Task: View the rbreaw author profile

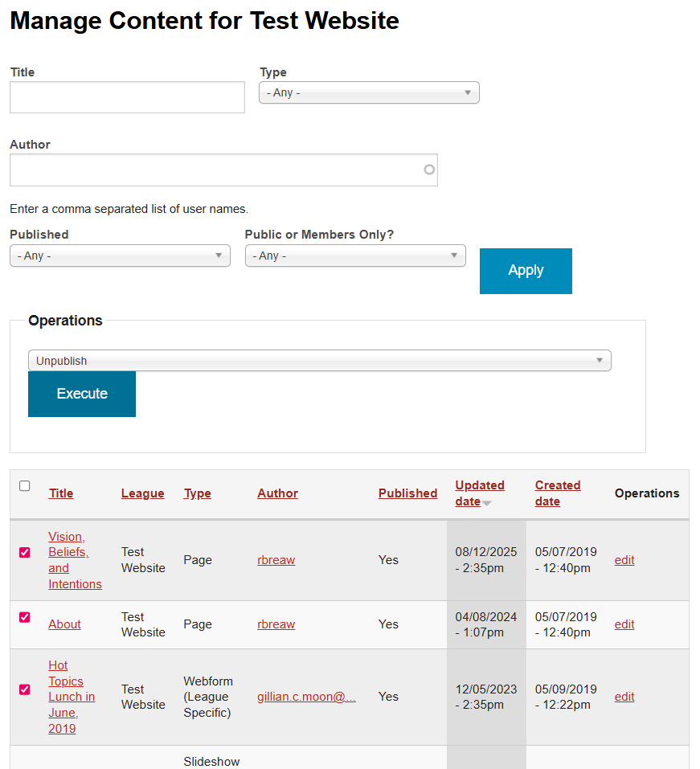Action: tap(276, 560)
